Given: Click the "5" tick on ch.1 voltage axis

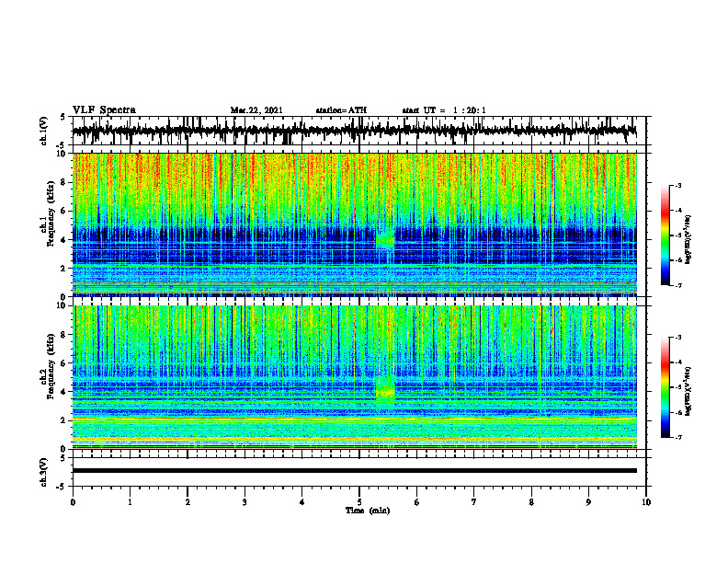Looking at the screenshot, I should click(x=64, y=117).
